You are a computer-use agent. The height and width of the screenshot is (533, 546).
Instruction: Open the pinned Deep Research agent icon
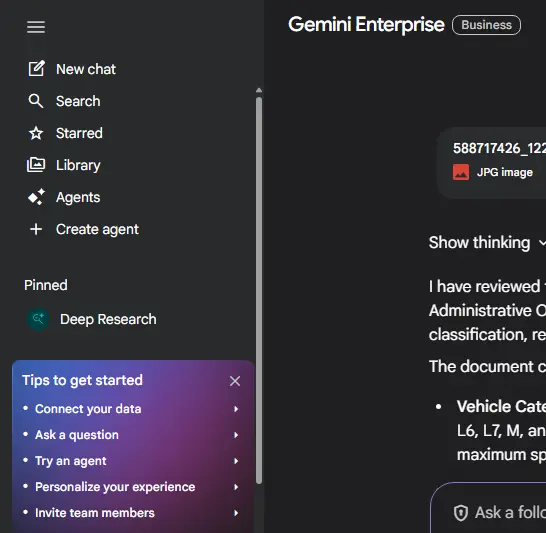click(x=38, y=319)
